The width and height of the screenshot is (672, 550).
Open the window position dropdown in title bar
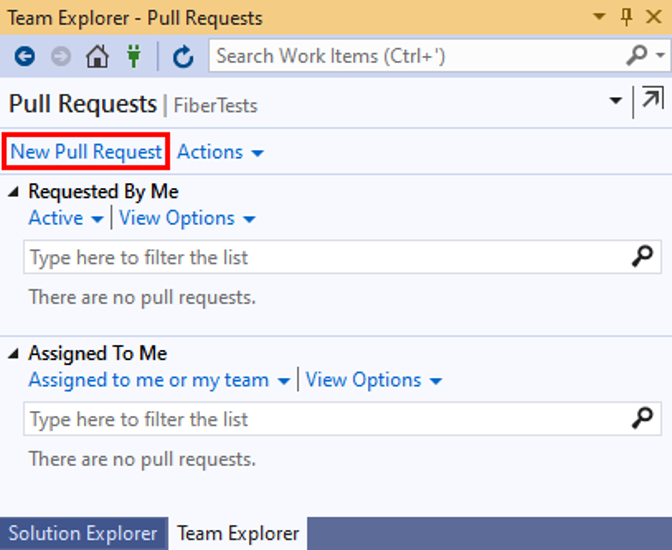599,17
